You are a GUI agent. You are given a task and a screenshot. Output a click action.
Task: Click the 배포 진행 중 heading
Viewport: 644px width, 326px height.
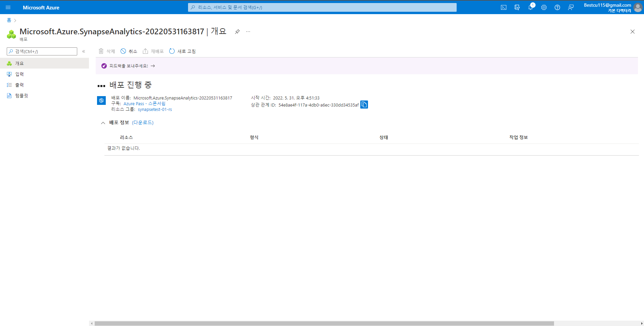131,85
